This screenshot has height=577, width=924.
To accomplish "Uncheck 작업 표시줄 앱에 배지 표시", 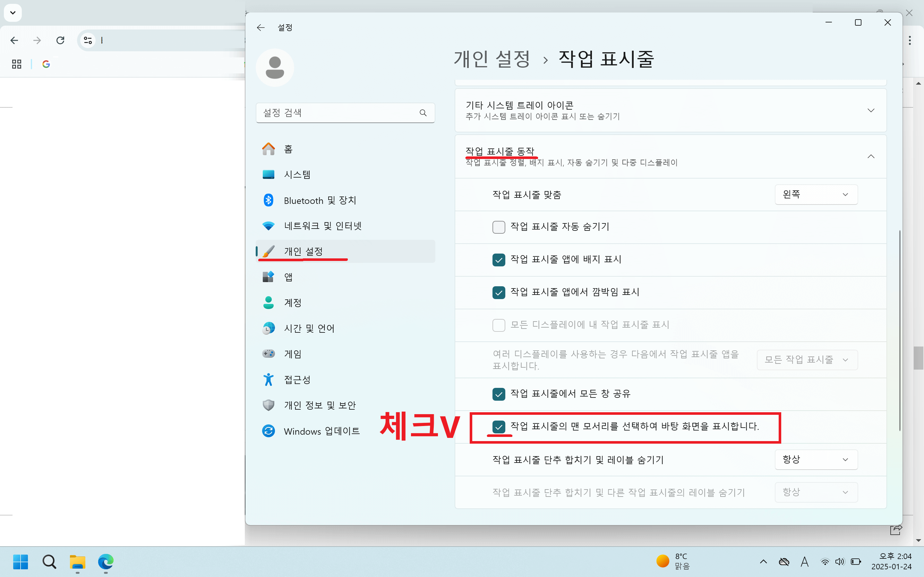I will [499, 260].
